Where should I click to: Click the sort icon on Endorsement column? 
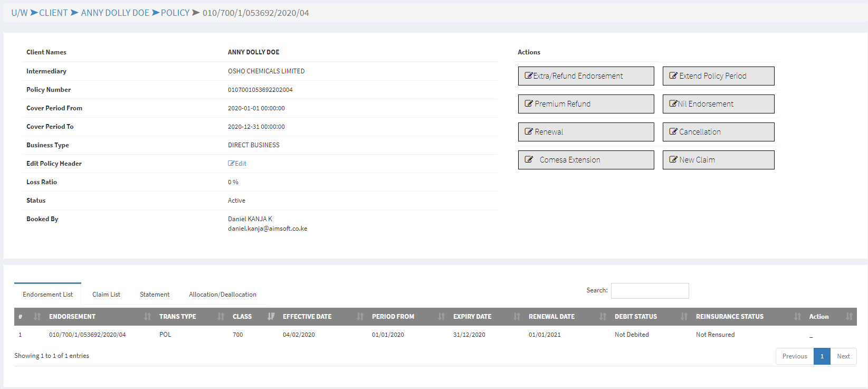tap(147, 317)
